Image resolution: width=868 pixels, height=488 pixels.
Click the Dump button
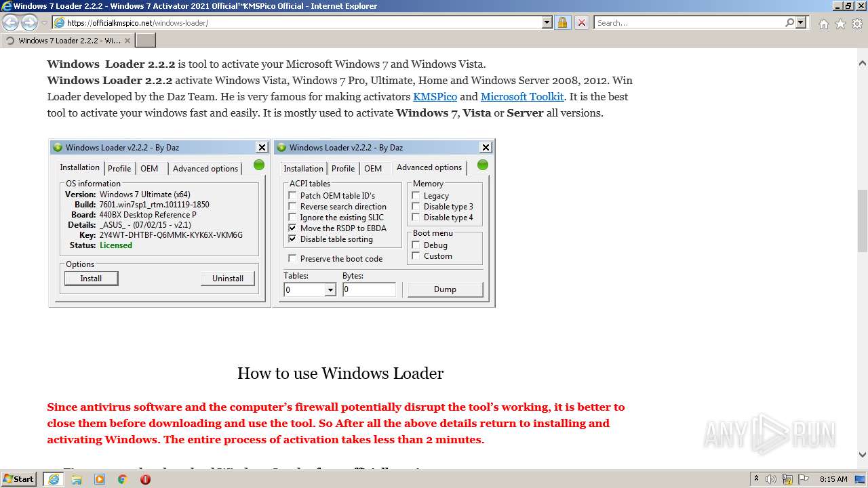tap(445, 289)
